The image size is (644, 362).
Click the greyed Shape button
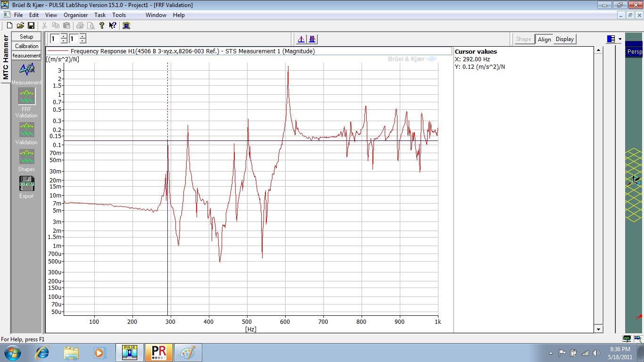click(x=524, y=39)
